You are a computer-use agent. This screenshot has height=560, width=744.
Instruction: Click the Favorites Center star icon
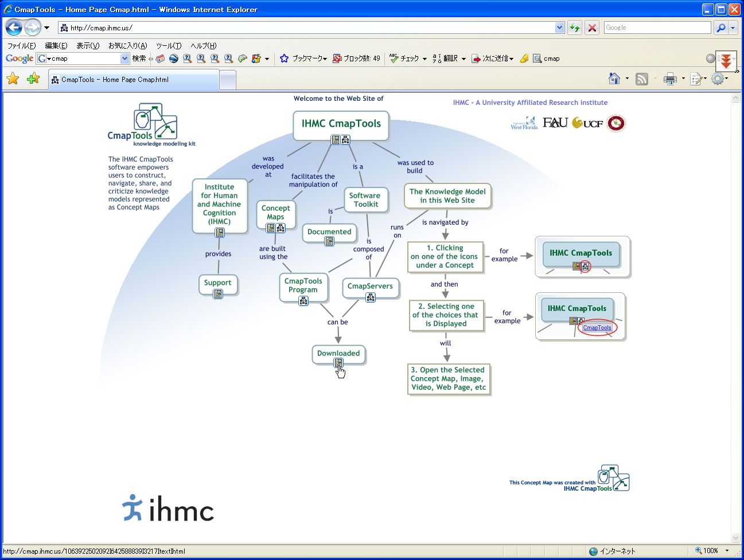tap(13, 79)
